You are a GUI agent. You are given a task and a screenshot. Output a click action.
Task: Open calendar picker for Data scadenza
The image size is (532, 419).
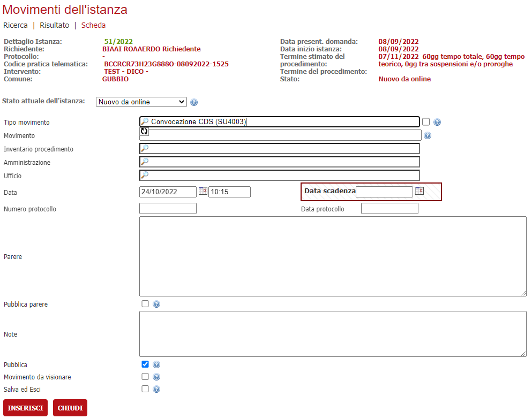pos(419,191)
